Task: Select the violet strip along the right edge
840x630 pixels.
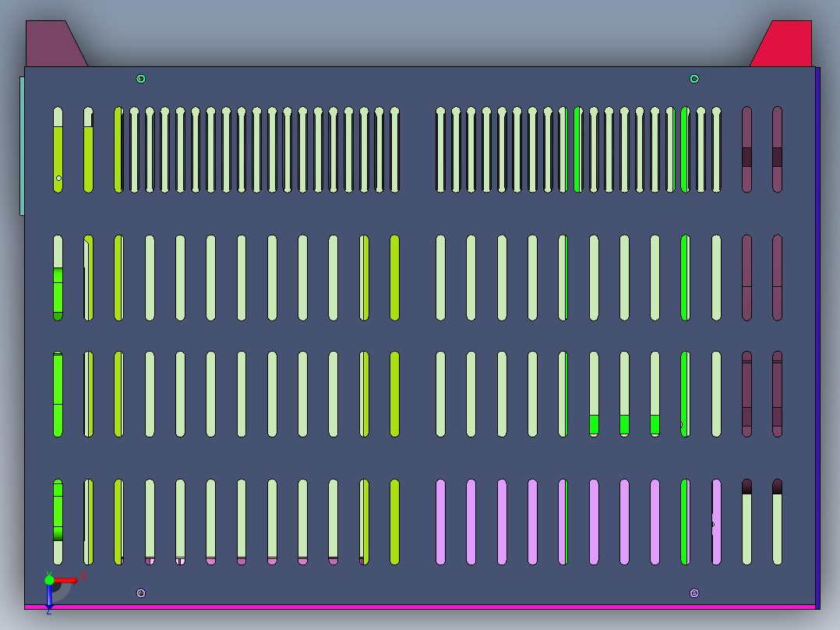Action: [817, 338]
